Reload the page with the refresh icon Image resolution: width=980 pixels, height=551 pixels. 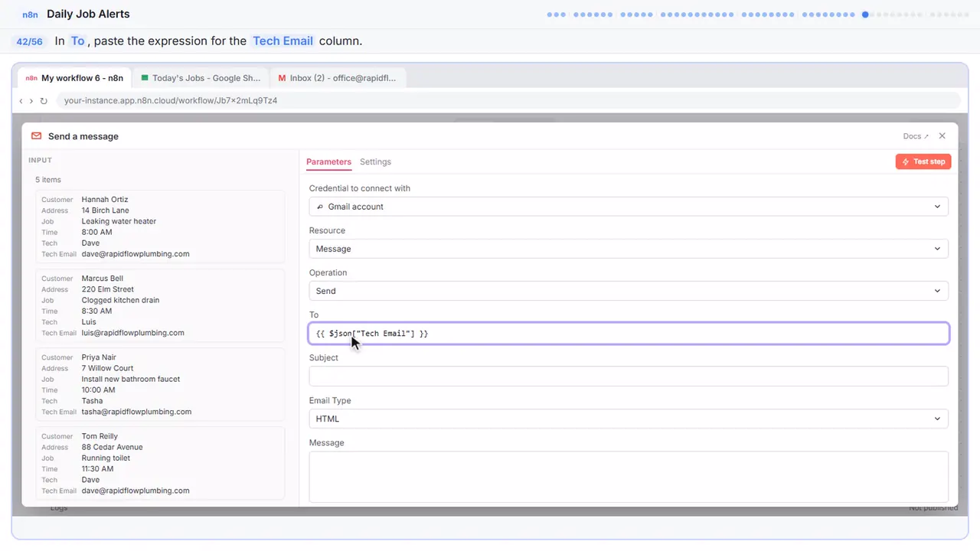(44, 100)
